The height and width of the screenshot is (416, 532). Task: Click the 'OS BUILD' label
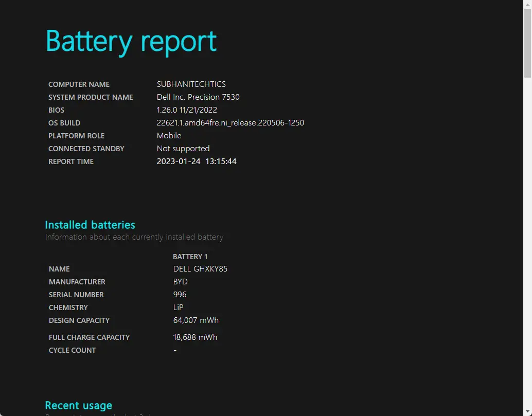pos(64,123)
